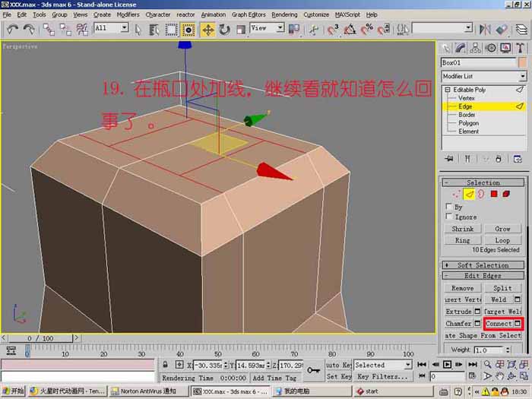Click the Mirror tool icon

pos(485,30)
